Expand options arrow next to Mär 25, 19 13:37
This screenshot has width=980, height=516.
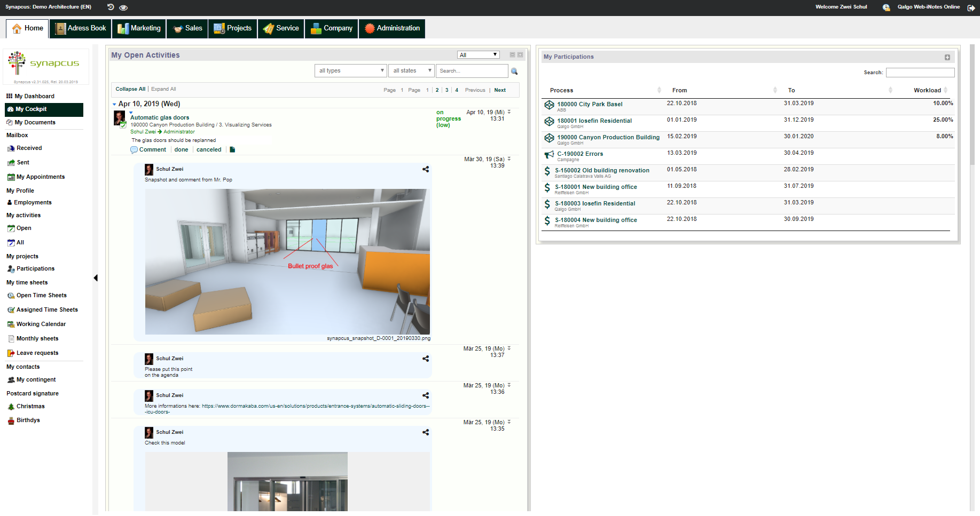coord(509,348)
